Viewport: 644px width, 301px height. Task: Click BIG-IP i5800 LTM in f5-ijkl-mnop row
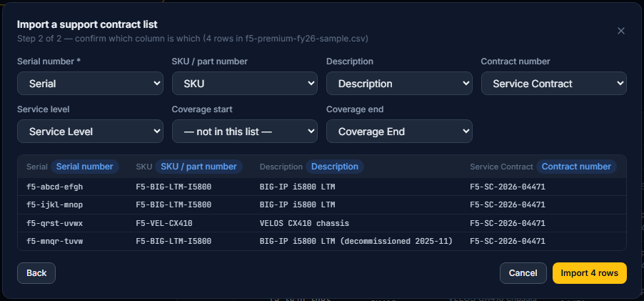(x=297, y=204)
